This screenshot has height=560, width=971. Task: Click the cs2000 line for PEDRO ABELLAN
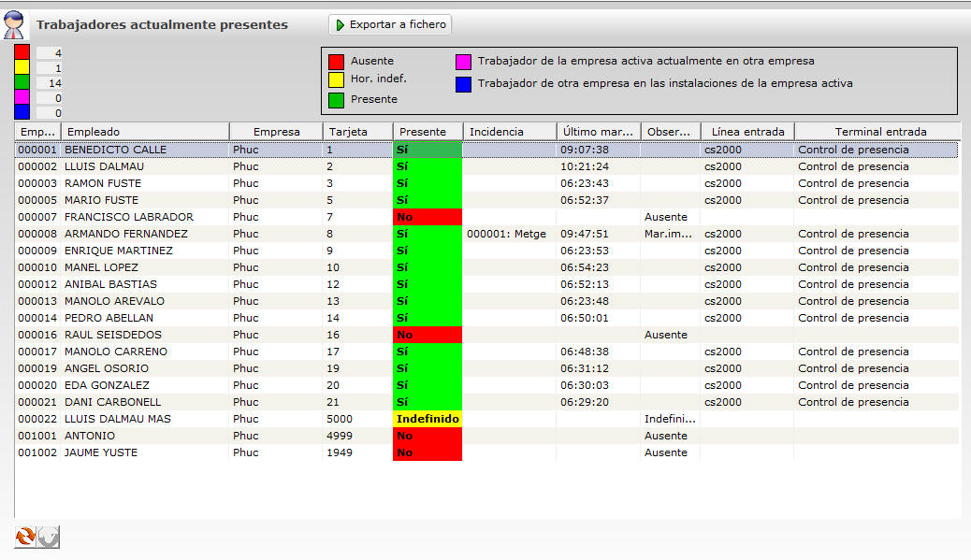click(723, 318)
